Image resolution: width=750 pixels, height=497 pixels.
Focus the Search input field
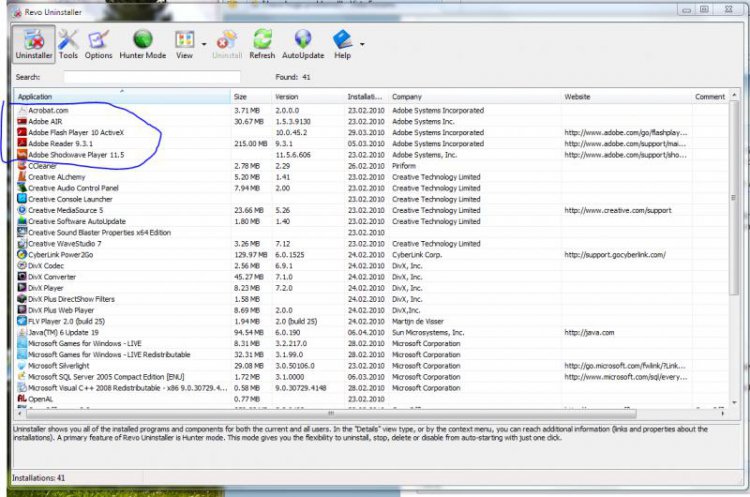pos(152,77)
